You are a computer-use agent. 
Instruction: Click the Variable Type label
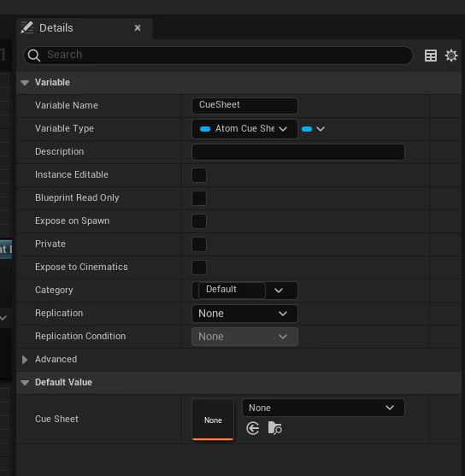coord(64,129)
